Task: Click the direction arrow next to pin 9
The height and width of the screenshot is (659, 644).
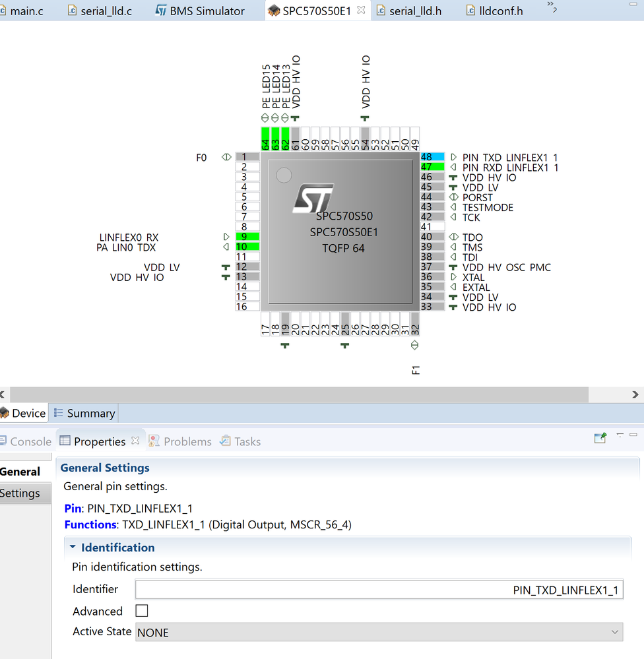Action: pyautogui.click(x=226, y=237)
